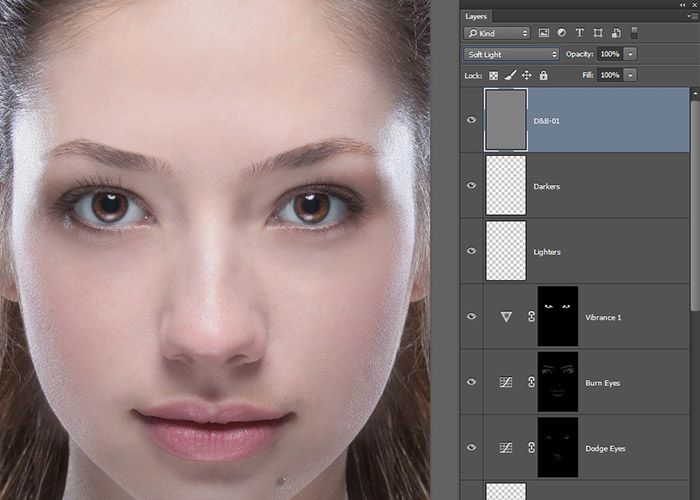Click the lock image pixels brush icon
700x500 pixels.
coord(510,75)
